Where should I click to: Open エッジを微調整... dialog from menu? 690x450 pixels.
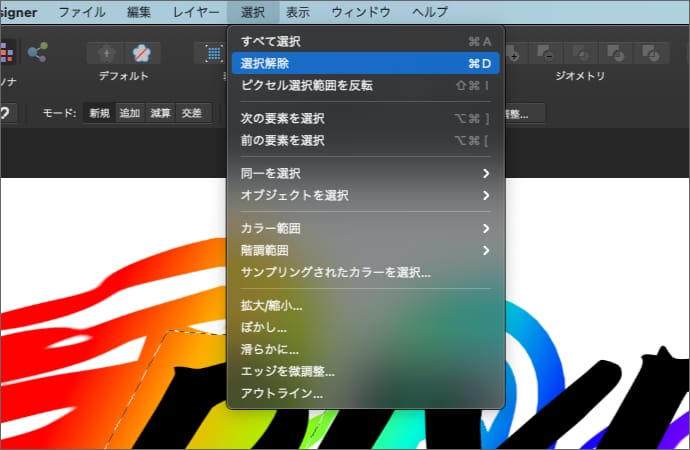[288, 371]
